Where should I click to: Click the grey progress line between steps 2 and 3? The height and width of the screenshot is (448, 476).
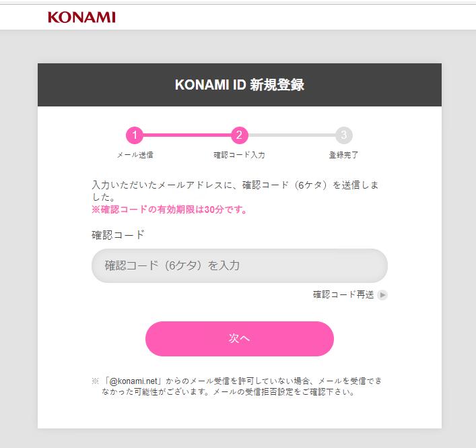pos(291,135)
